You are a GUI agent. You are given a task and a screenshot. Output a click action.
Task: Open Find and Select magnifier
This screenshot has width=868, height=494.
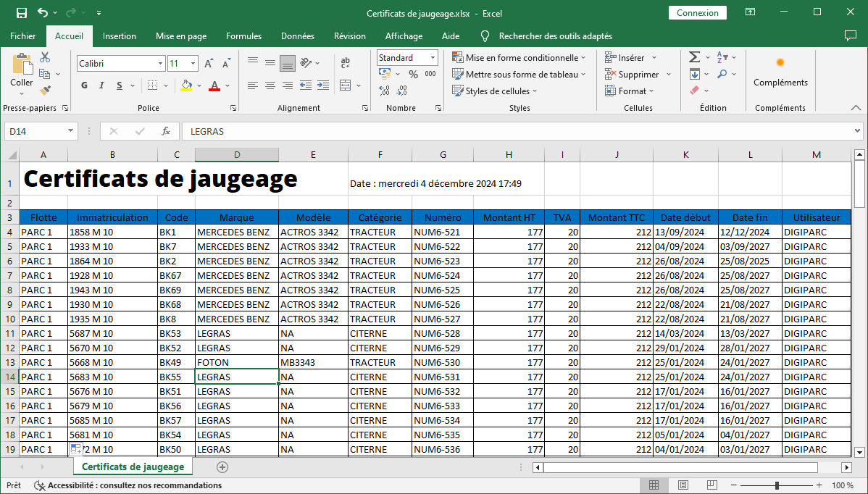pyautogui.click(x=722, y=74)
